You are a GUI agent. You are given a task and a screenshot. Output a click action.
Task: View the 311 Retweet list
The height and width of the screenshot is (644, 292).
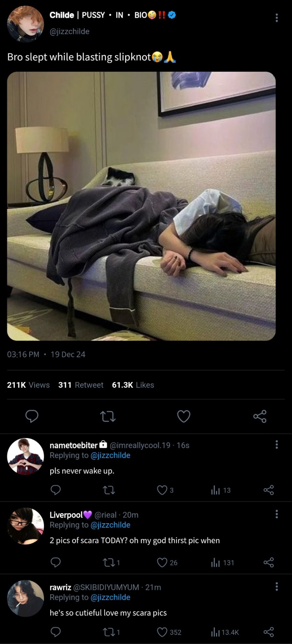pyautogui.click(x=81, y=385)
